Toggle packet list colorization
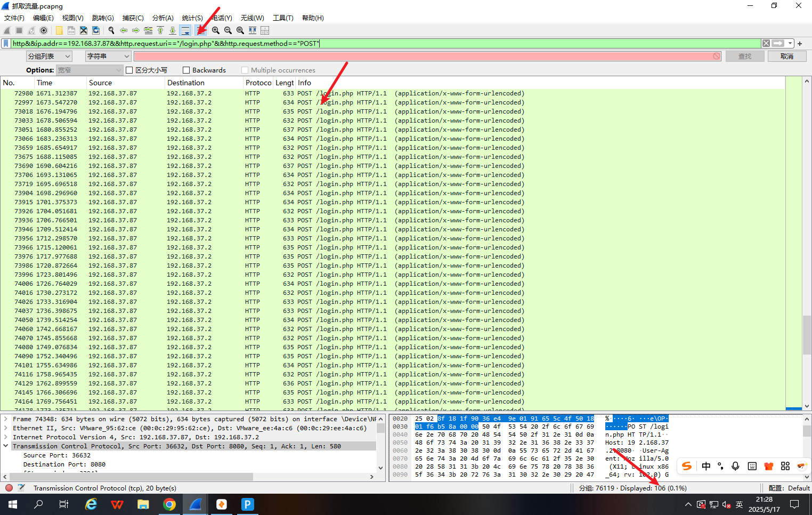This screenshot has height=515, width=812. coord(201,30)
